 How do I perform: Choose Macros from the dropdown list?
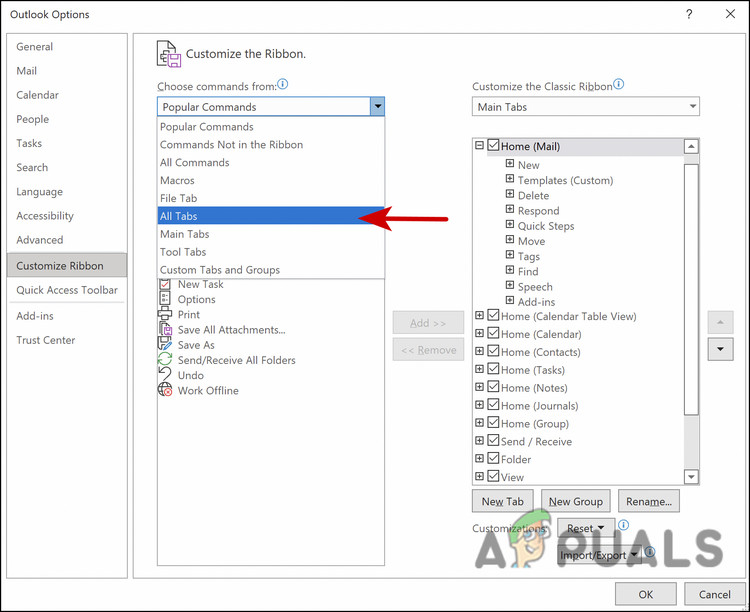271,180
